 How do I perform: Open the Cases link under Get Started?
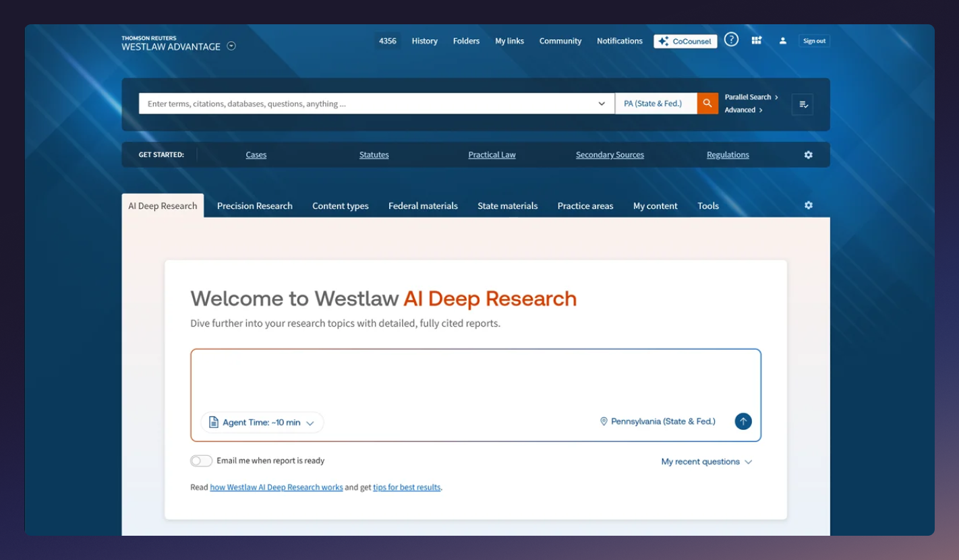point(256,154)
